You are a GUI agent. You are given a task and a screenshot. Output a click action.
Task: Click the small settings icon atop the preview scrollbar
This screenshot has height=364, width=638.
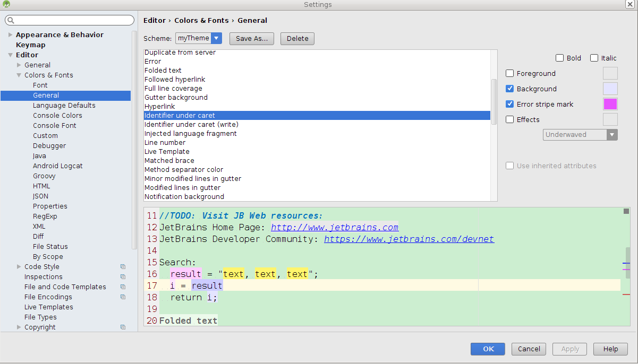[626, 210]
